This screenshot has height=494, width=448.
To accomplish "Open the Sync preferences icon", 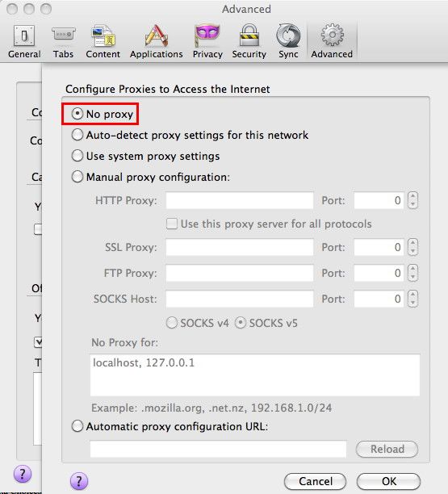I will pos(288,36).
